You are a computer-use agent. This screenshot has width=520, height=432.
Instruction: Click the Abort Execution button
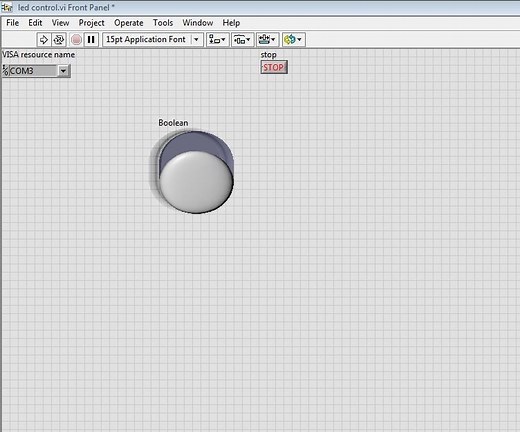(76, 40)
